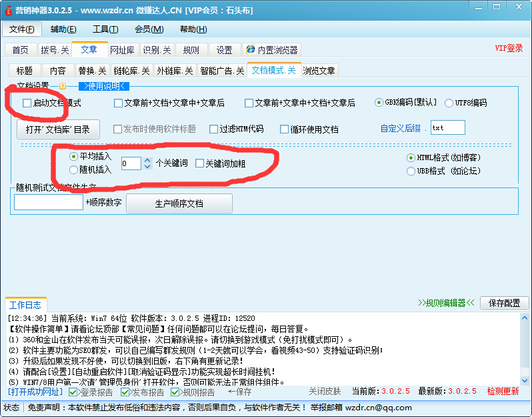
Task: Switch to the 文章 tab
Action: (x=89, y=49)
